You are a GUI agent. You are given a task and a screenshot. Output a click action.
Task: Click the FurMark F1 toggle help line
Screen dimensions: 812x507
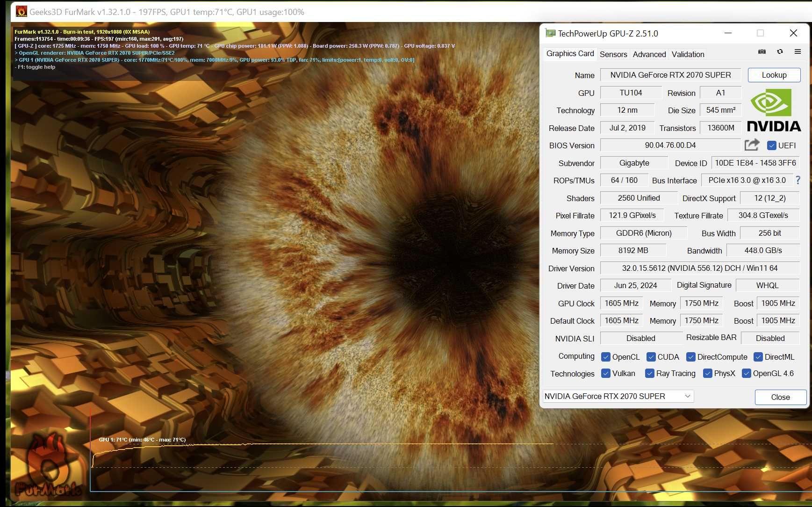(35, 67)
